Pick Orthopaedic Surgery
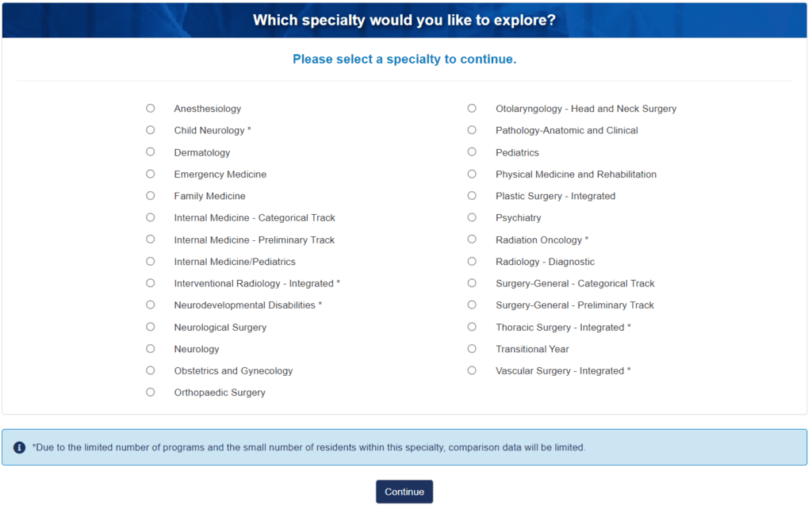 click(150, 392)
